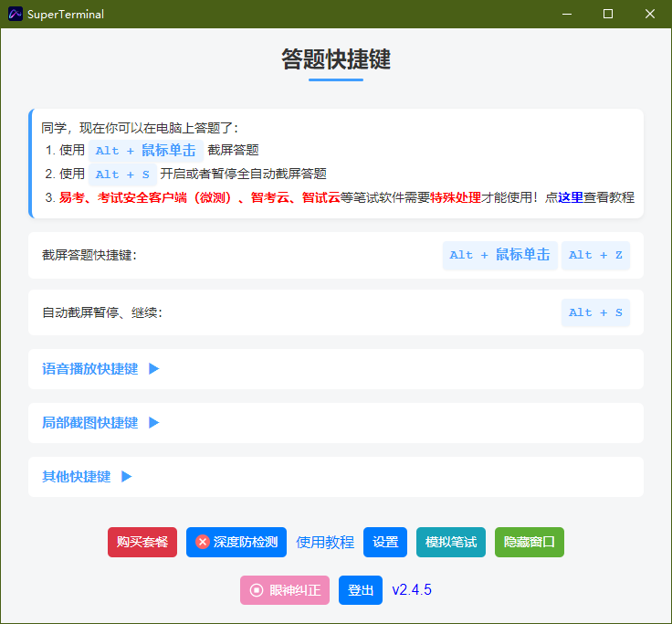The height and width of the screenshot is (624, 672).
Task: Click Alt + S badge in instruction step 2
Action: pyautogui.click(x=122, y=175)
